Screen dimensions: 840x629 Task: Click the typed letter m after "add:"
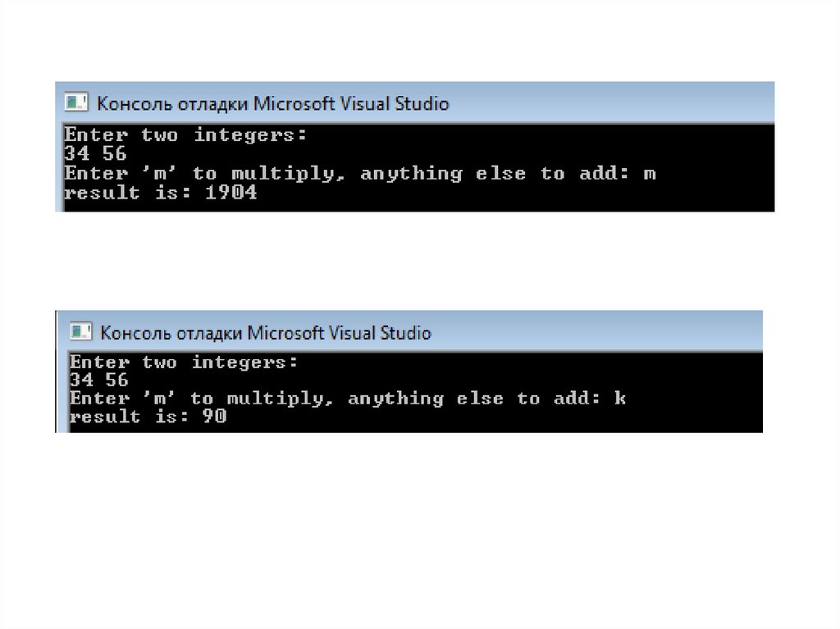650,174
